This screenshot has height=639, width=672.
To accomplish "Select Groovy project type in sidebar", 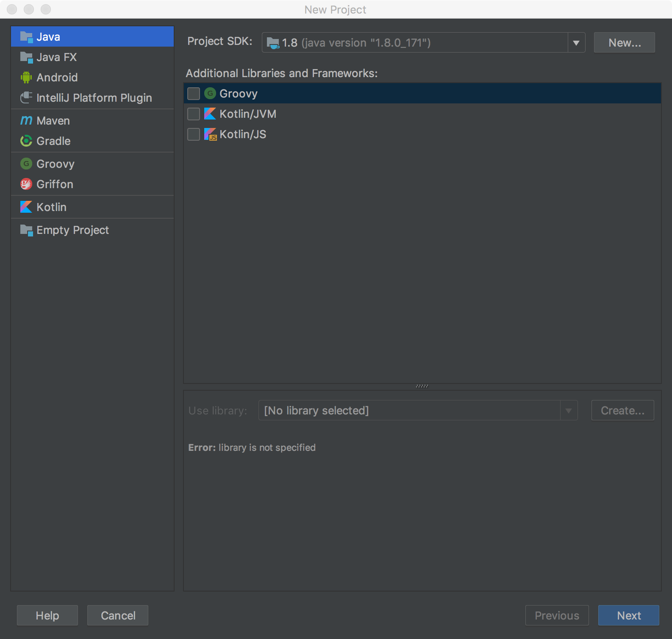I will (92, 164).
